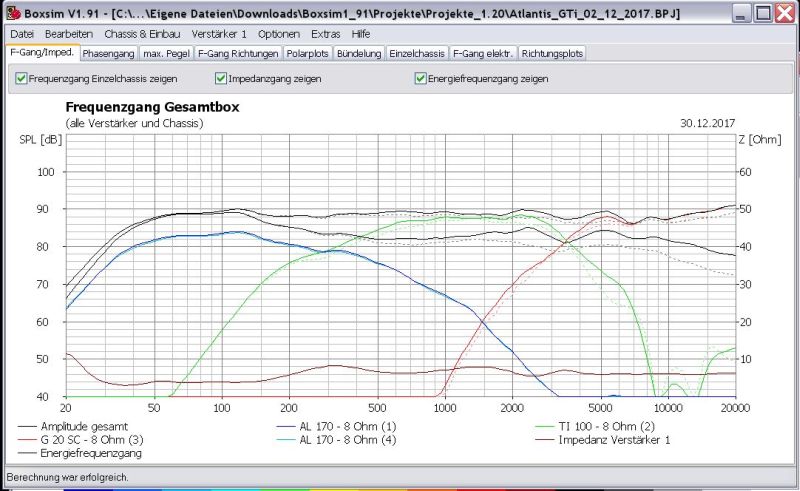Open the Datei menu

(x=22, y=34)
